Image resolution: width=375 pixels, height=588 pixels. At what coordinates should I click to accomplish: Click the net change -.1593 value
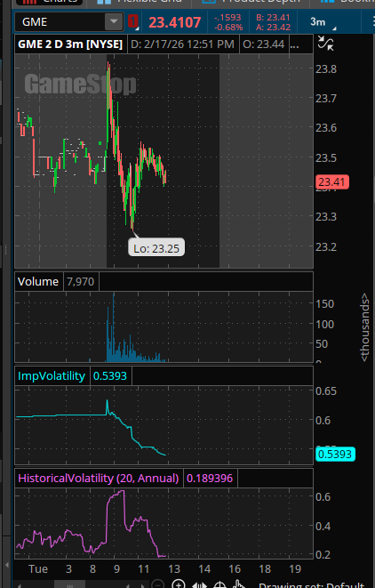coord(228,18)
